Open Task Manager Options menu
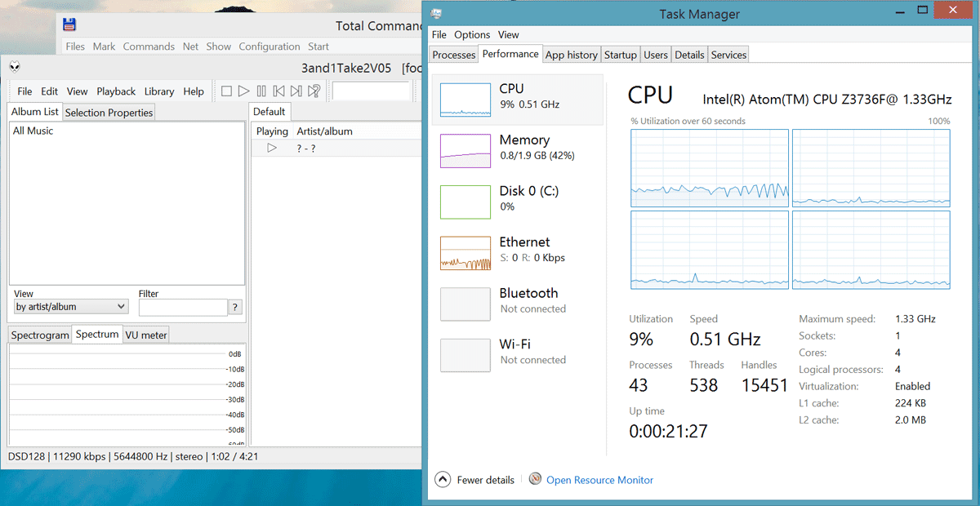 click(x=472, y=35)
